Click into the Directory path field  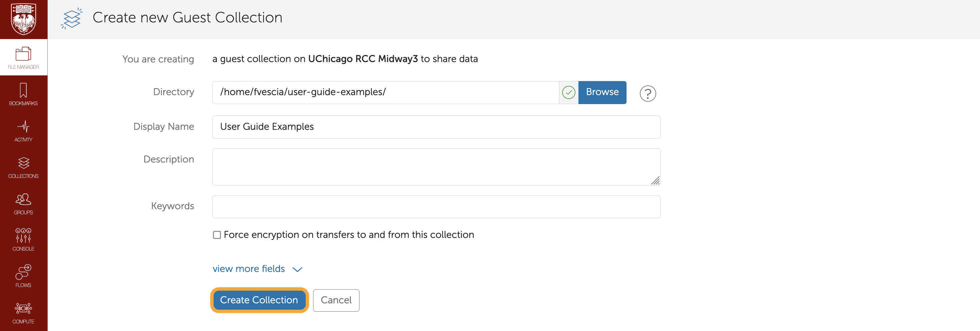coord(385,92)
